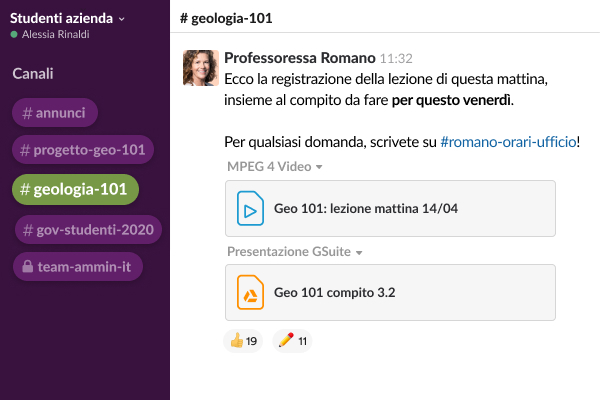Click the green online status dot
Image resolution: width=600 pixels, height=400 pixels.
point(14,34)
